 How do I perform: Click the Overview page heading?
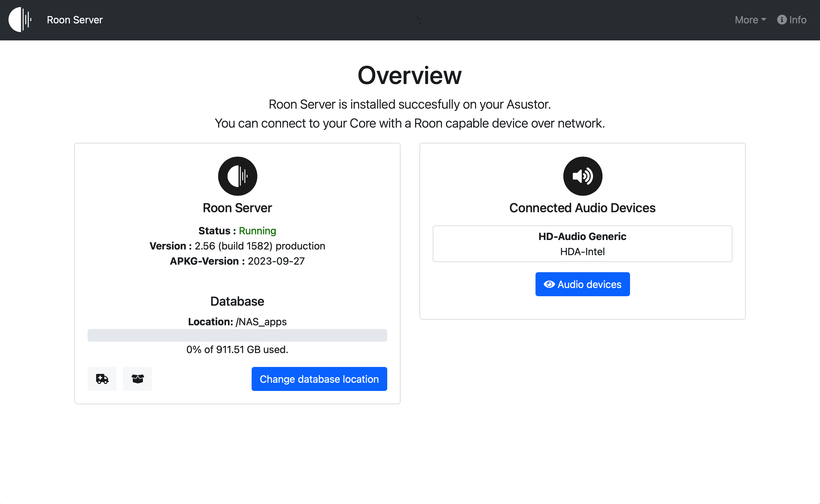(410, 75)
